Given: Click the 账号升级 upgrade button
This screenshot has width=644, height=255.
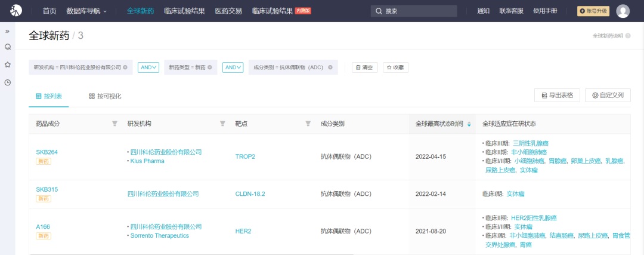Looking at the screenshot, I should coord(593,11).
